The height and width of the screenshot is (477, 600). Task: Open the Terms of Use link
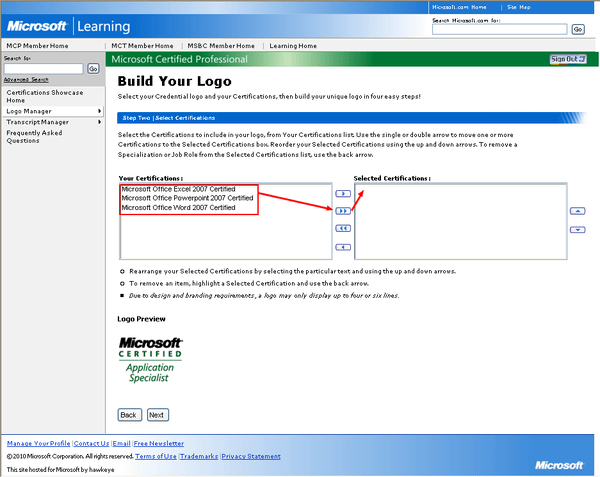[156, 456]
